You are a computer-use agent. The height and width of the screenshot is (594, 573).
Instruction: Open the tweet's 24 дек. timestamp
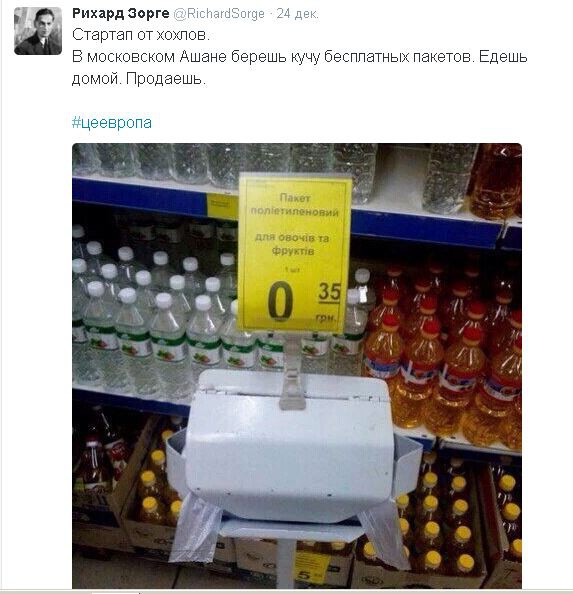click(297, 14)
